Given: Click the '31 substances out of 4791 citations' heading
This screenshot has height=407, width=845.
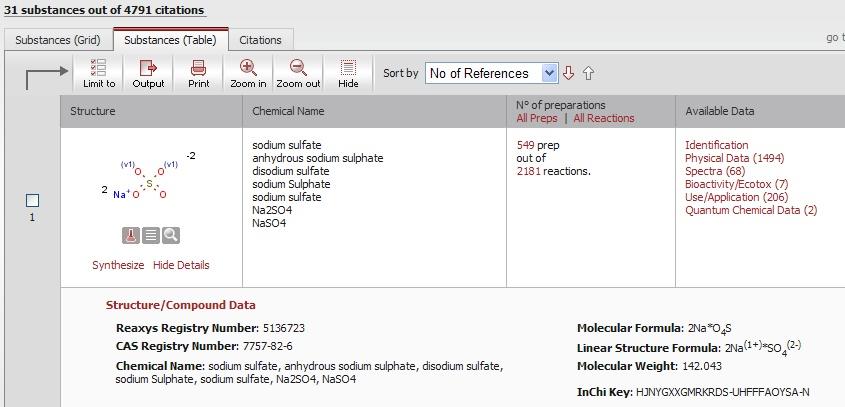Looking at the screenshot, I should coord(105,10).
